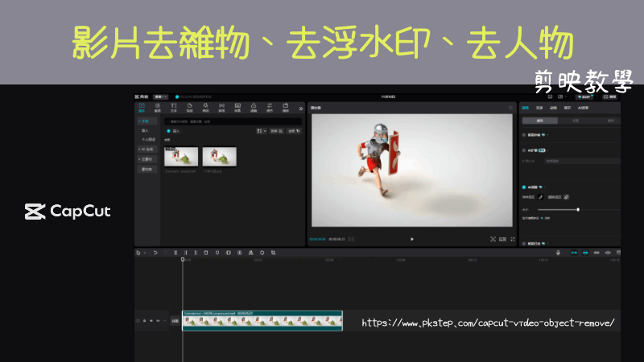Open the Text (T) panel icon
This screenshot has width=644, height=362.
(173, 108)
